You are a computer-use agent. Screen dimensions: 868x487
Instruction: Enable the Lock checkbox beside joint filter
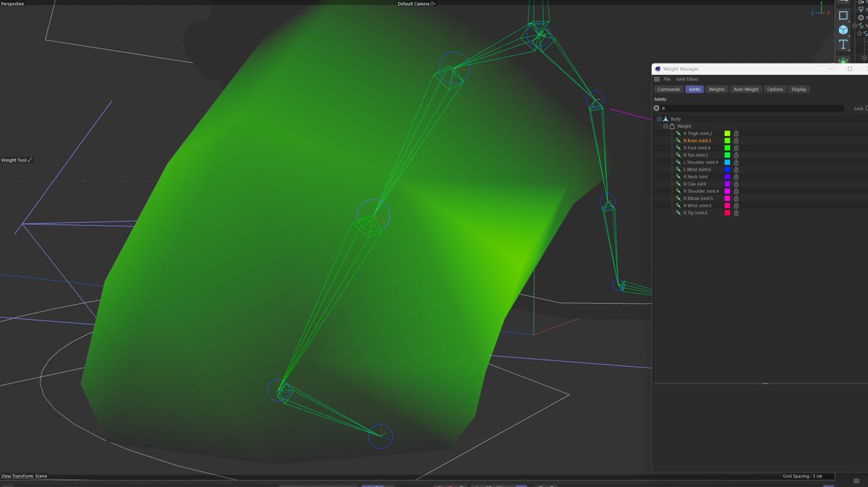coord(867,109)
